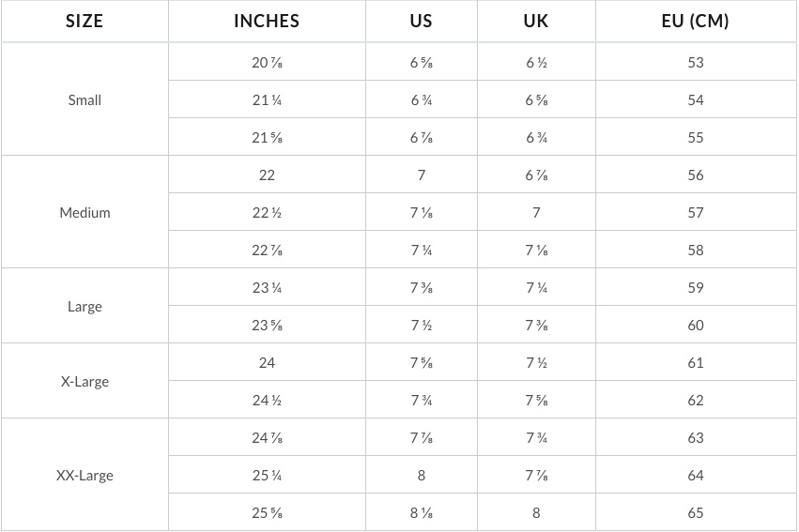Select the Small size row label
The height and width of the screenshot is (532, 799).
point(85,99)
